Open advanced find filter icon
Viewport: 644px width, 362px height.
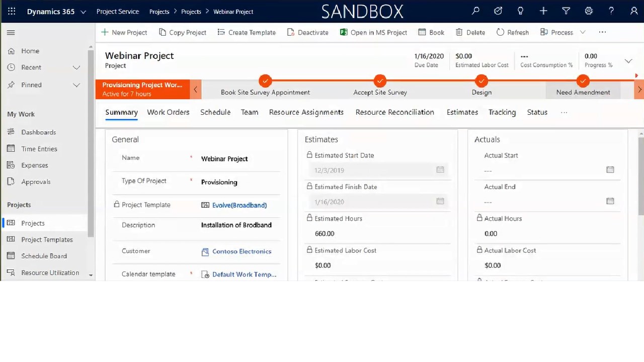566,11
